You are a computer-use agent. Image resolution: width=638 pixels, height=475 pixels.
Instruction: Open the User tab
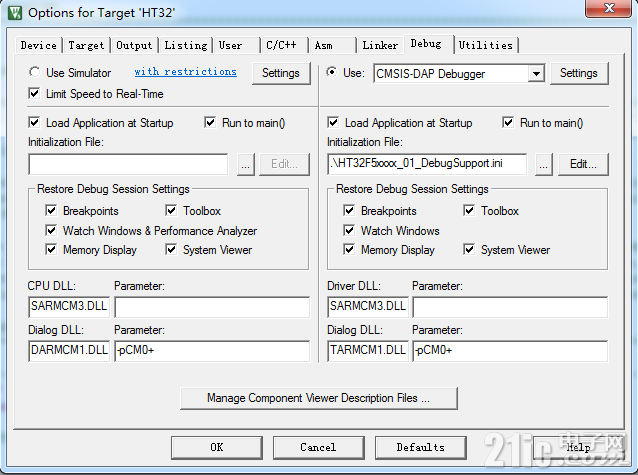pos(236,45)
